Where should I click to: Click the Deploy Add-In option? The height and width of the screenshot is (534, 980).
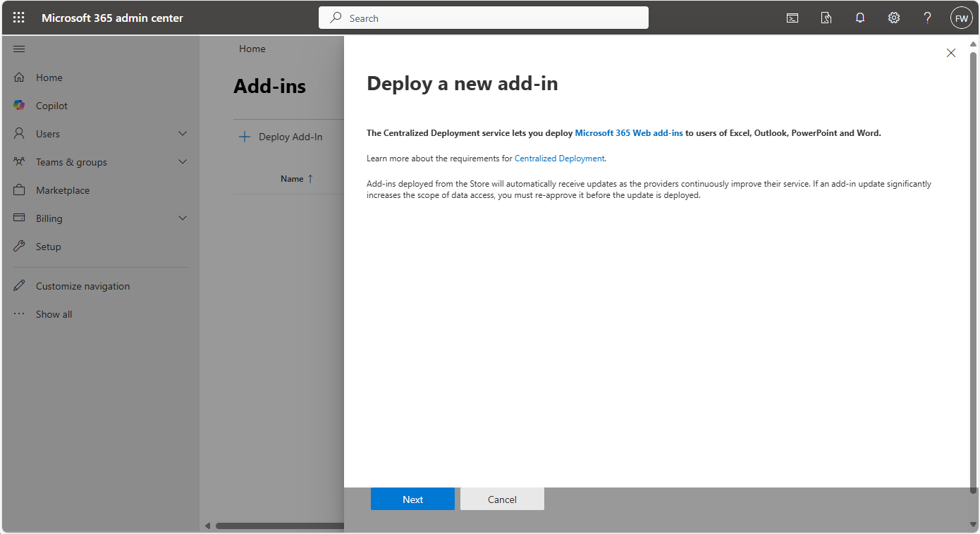tap(288, 136)
